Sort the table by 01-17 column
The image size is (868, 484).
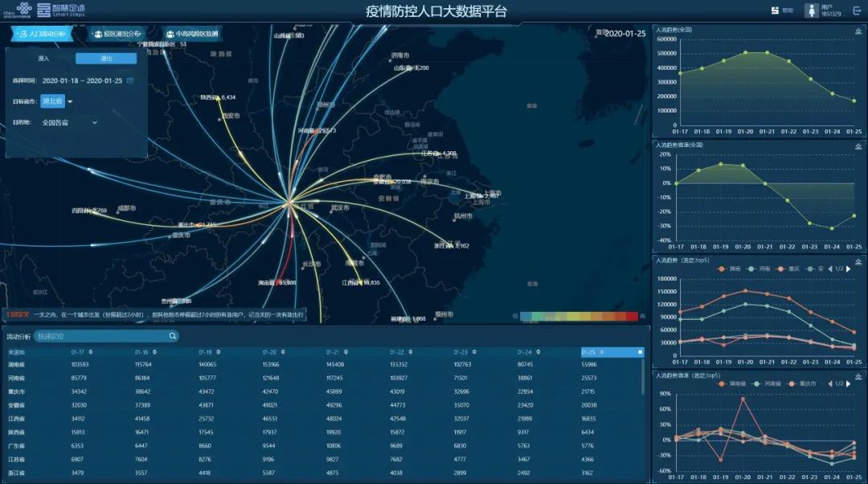click(x=78, y=352)
